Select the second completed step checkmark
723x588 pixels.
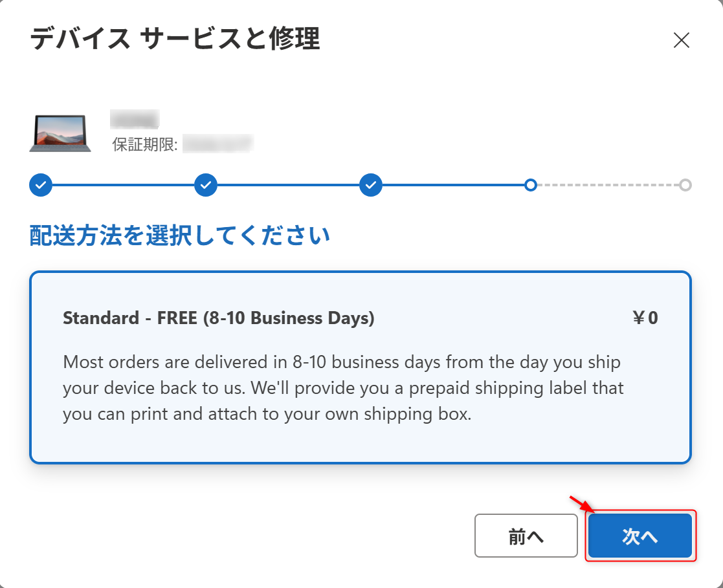coord(206,185)
